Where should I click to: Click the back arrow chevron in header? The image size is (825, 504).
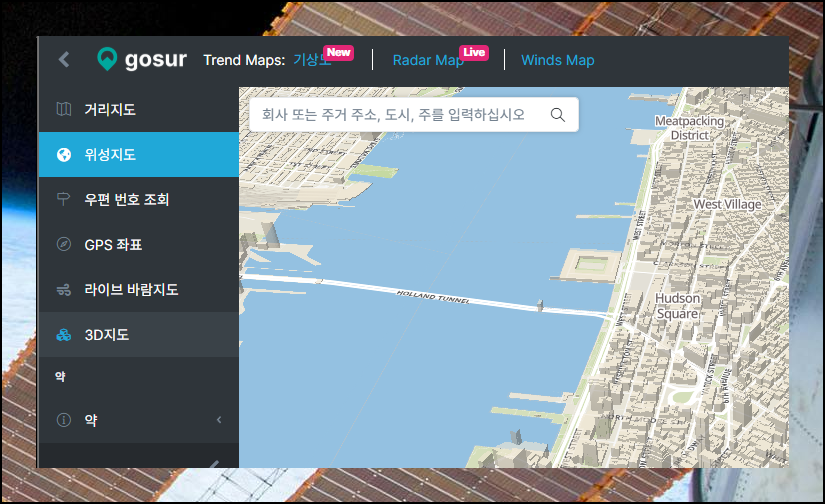pos(64,59)
